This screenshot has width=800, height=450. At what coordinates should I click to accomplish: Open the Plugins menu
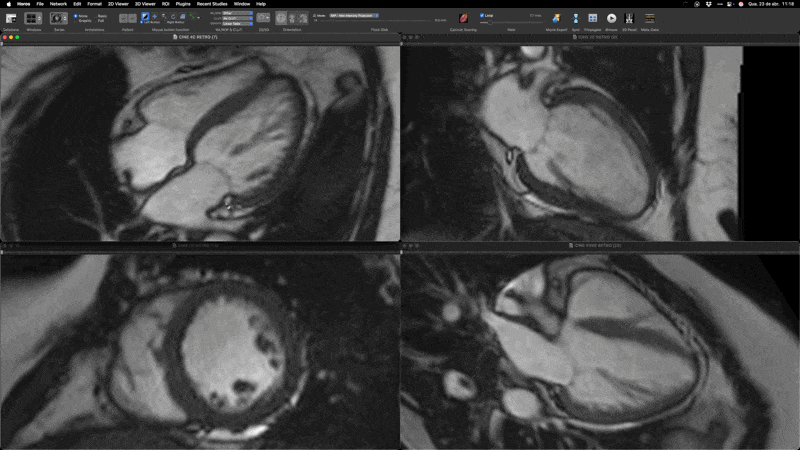183,4
